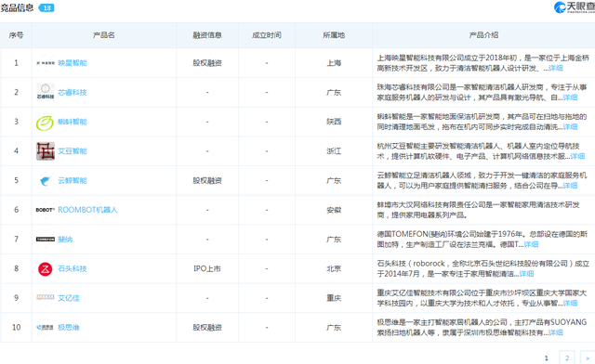Open the 艾亿佳 product name link
This screenshot has width=595, height=364.
(69, 298)
